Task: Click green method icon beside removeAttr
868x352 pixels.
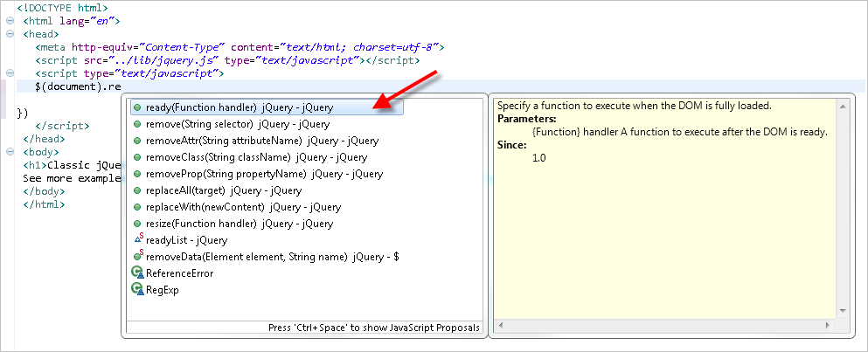Action: click(137, 141)
